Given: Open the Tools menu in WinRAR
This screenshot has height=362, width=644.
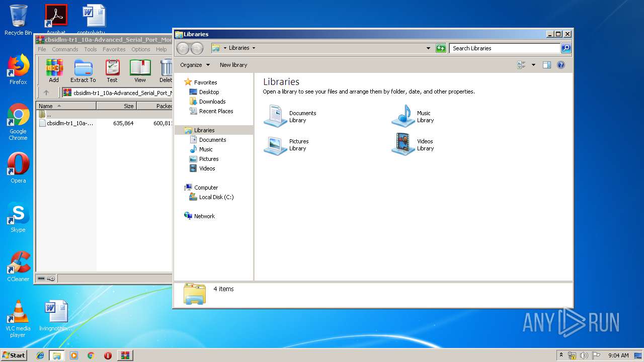Looking at the screenshot, I should point(91,49).
